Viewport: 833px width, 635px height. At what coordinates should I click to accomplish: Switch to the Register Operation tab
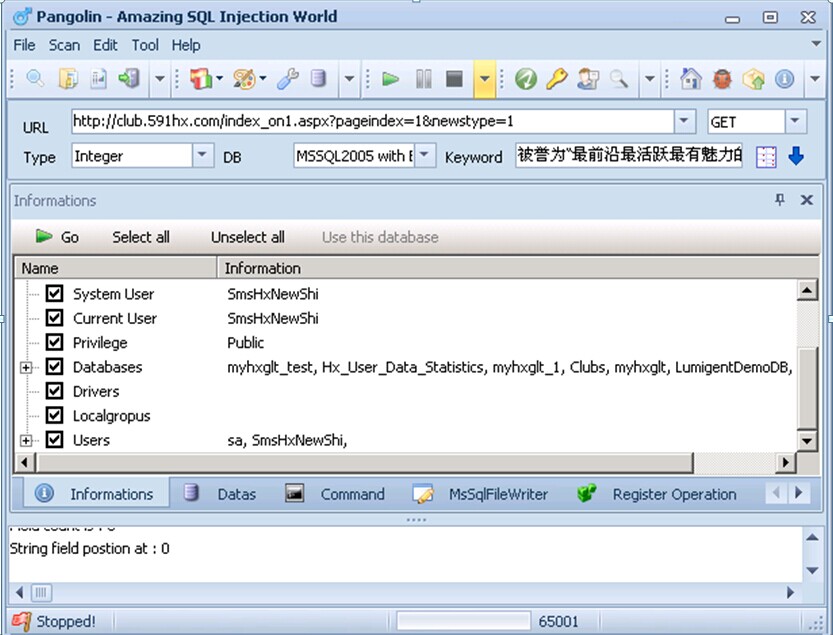[x=657, y=494]
